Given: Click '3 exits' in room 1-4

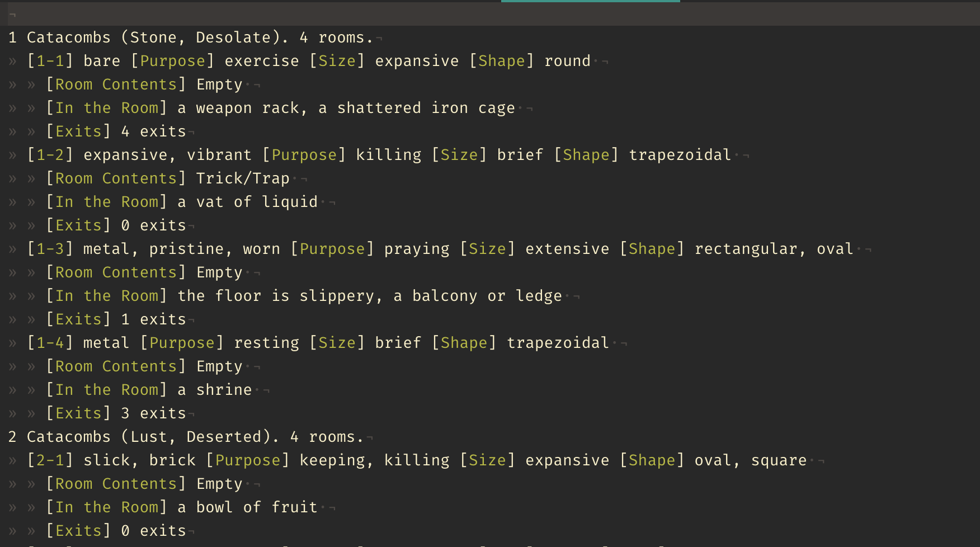Looking at the screenshot, I should coord(153,413).
